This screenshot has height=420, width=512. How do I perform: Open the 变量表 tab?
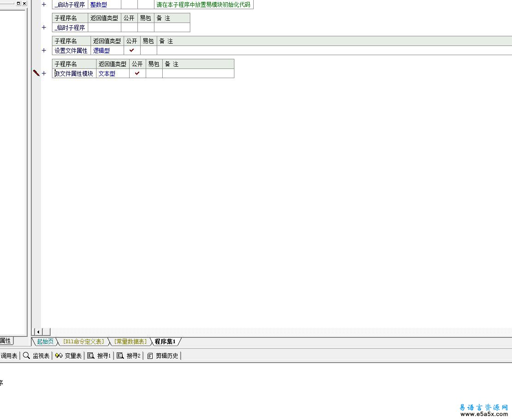68,356
